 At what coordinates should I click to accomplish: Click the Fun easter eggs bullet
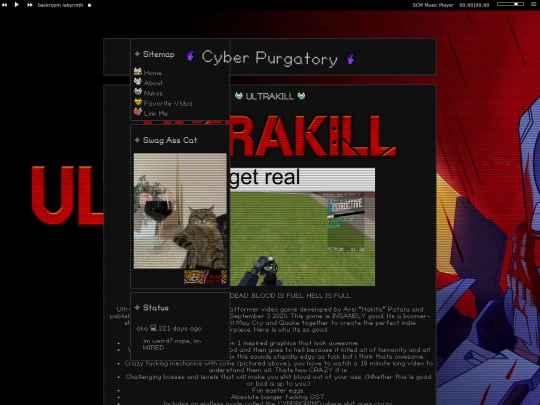pos(278,391)
